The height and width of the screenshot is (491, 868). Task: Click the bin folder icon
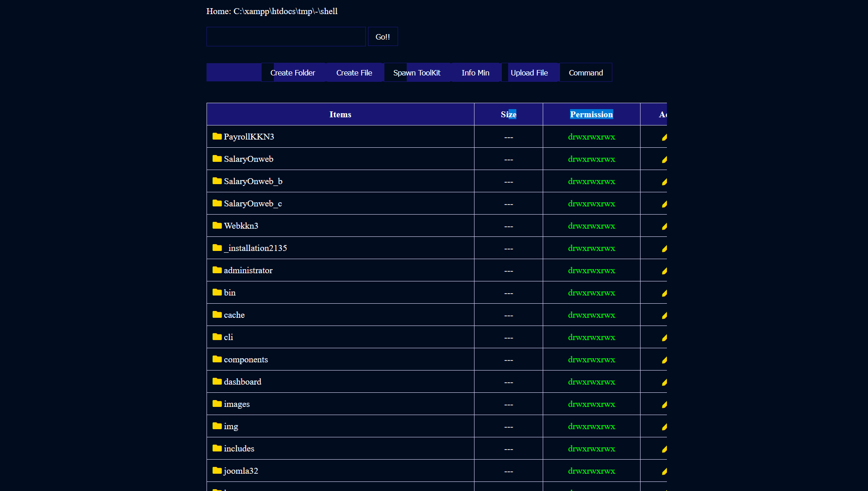[217, 292]
